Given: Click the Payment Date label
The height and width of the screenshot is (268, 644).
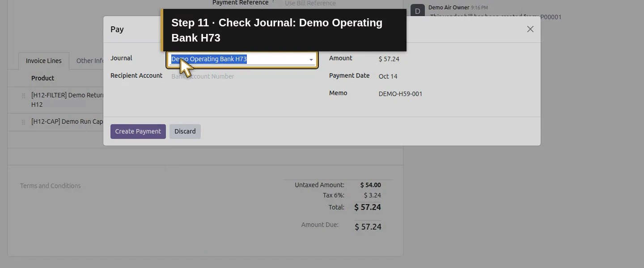Looking at the screenshot, I should [x=349, y=75].
